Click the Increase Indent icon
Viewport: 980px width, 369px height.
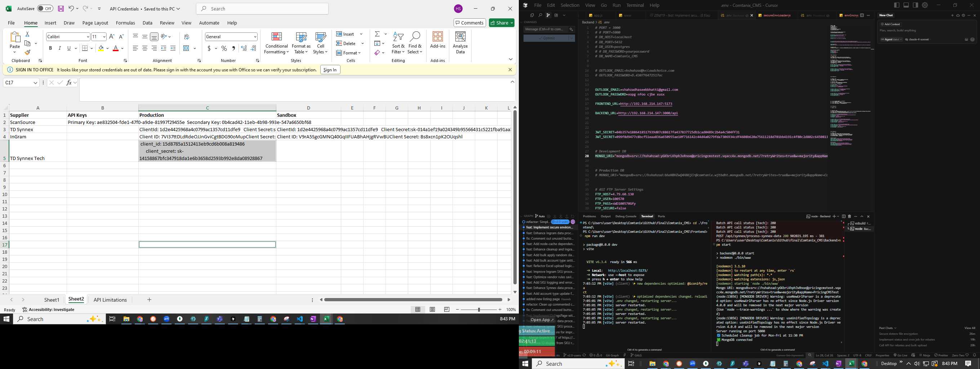(173, 48)
